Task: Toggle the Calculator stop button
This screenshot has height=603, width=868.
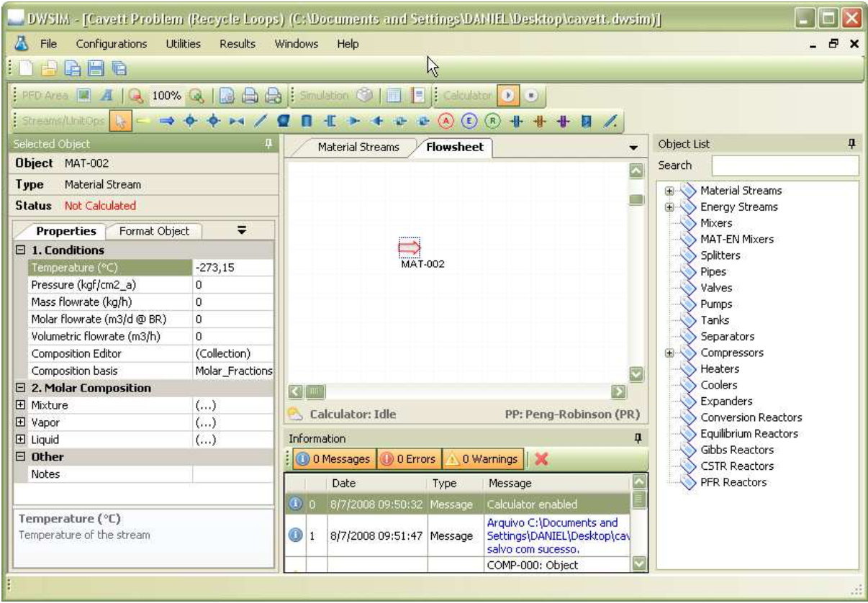Action: (531, 95)
